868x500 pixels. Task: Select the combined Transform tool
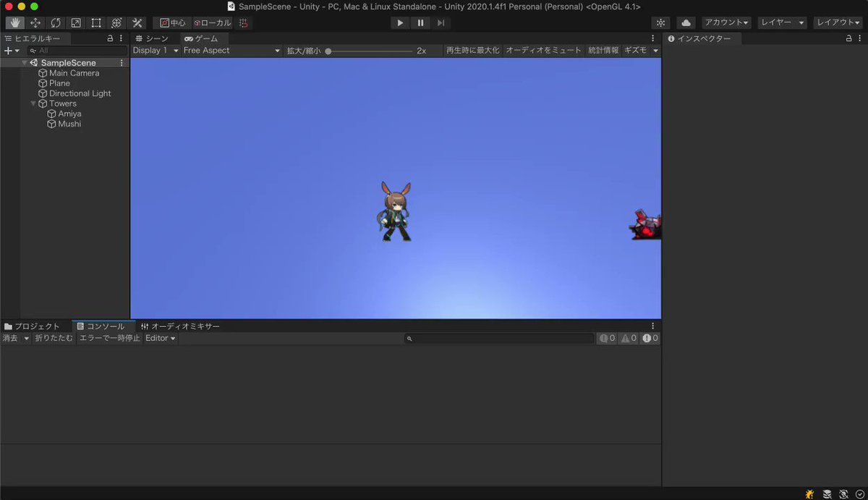tap(116, 22)
